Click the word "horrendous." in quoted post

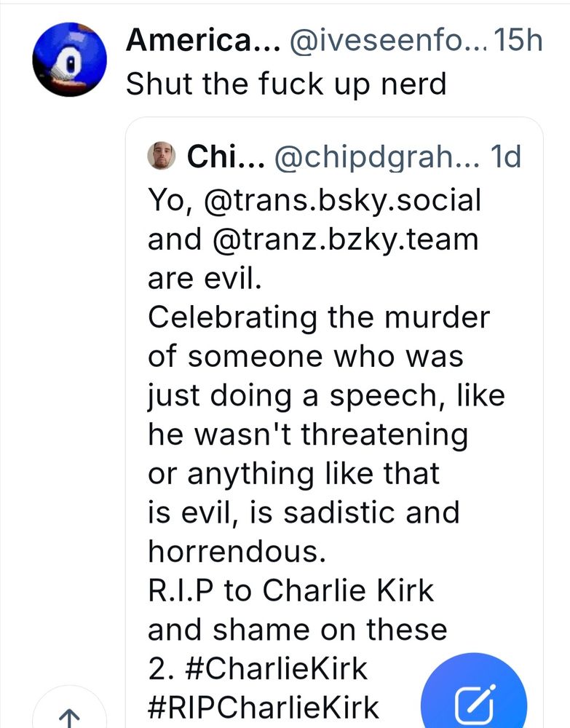(236, 551)
